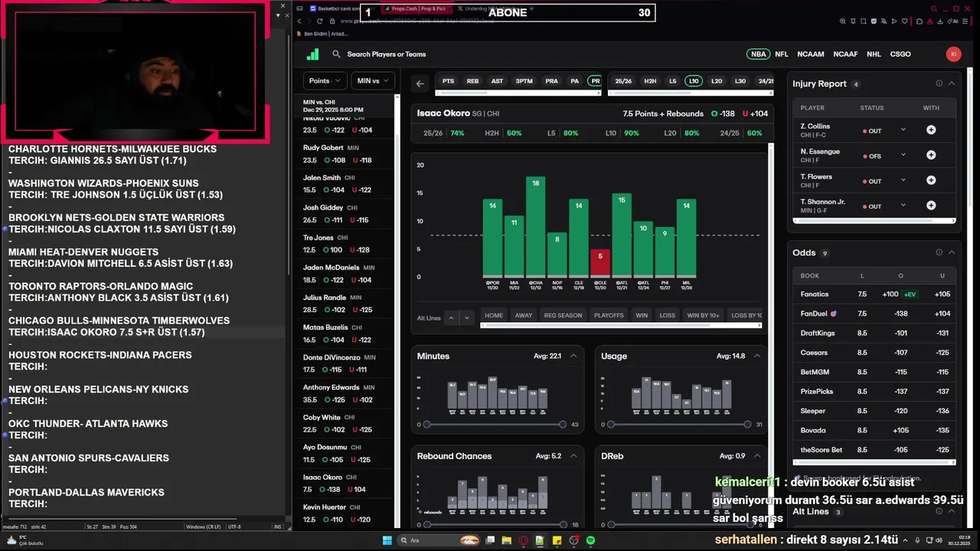This screenshot has height=551, width=980.
Task: Click the Search Players or Teams field
Action: click(386, 54)
